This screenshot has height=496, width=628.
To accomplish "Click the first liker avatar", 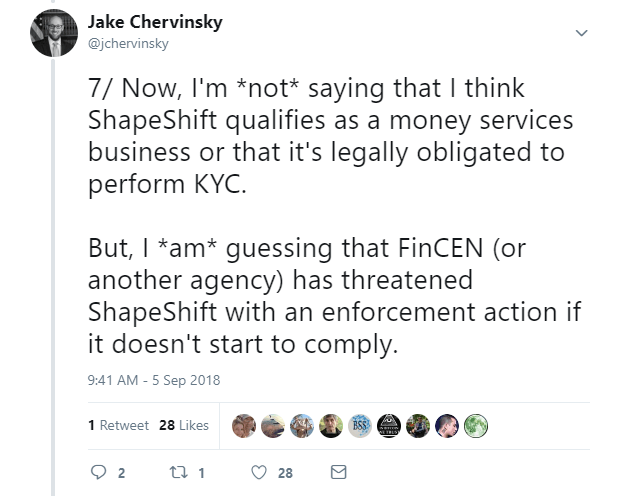I will click(243, 425).
